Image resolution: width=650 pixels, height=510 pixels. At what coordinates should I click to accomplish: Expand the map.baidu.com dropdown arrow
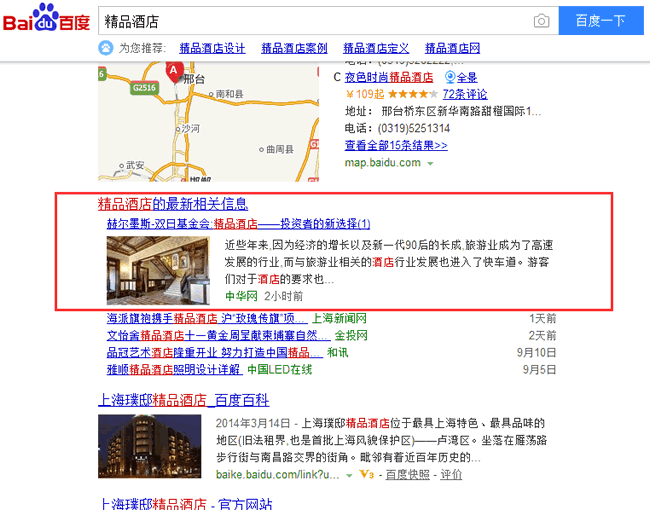point(430,163)
